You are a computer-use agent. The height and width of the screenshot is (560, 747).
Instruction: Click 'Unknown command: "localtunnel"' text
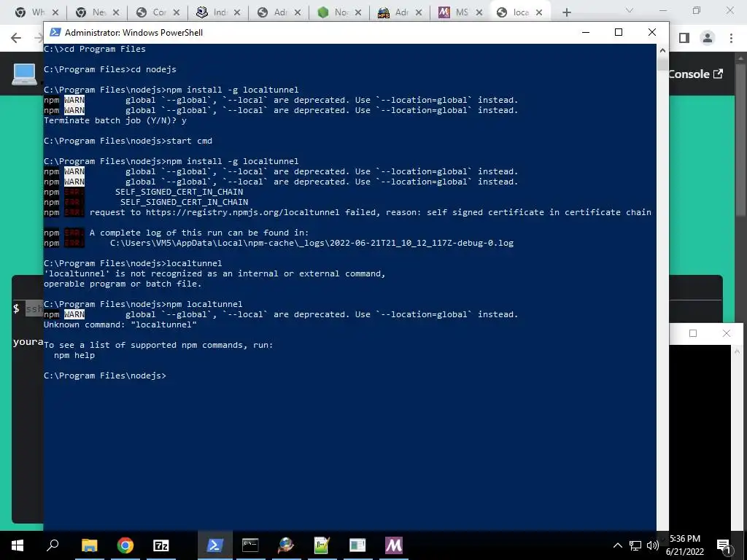click(120, 324)
